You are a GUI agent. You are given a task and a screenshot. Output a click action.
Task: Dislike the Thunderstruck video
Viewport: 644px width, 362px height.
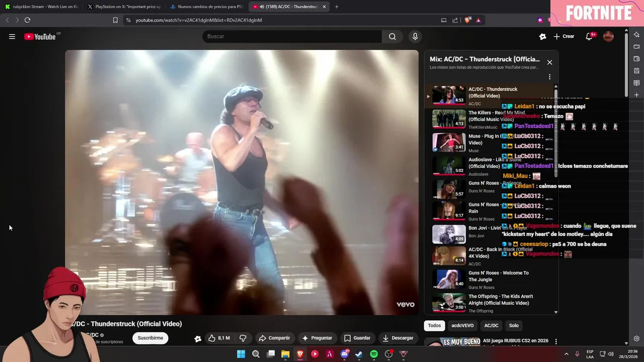pyautogui.click(x=243, y=338)
